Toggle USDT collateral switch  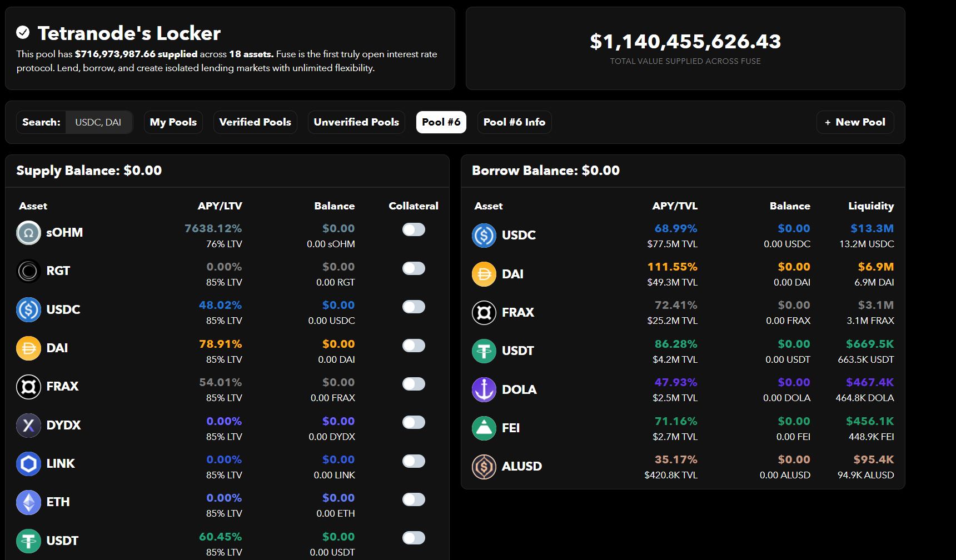(x=414, y=538)
